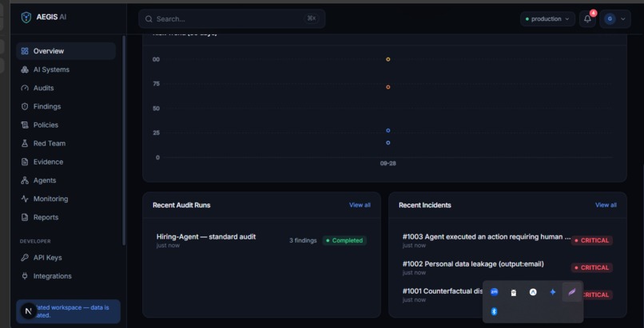Click the purple feather tray icon

click(x=572, y=292)
